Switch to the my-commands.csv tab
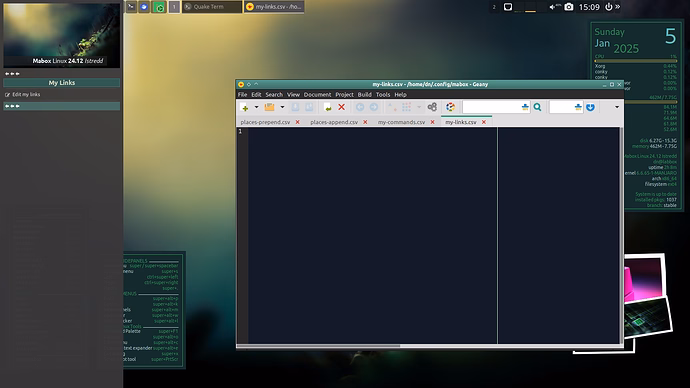The width and height of the screenshot is (690, 388). tap(401, 122)
